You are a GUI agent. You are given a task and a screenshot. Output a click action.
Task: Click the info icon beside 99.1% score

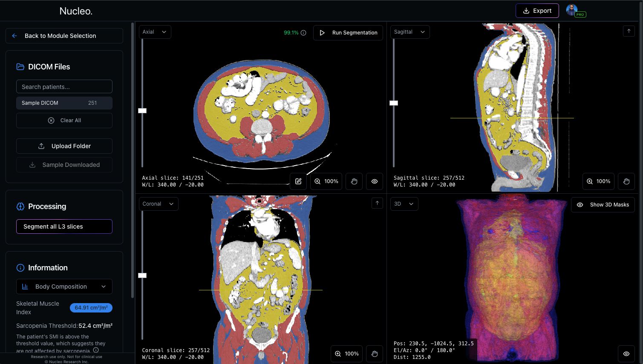pyautogui.click(x=303, y=33)
